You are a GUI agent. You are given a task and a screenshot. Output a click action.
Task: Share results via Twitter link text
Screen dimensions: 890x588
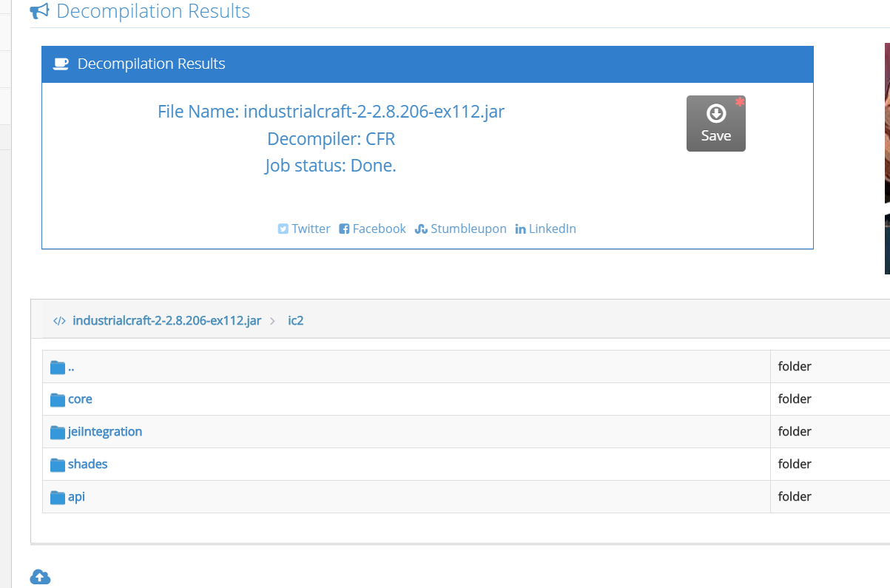point(311,229)
